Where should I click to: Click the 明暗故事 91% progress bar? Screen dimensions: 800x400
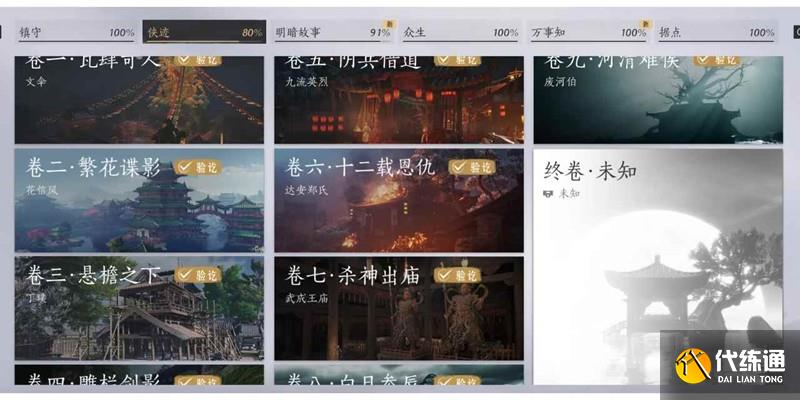[333, 41]
